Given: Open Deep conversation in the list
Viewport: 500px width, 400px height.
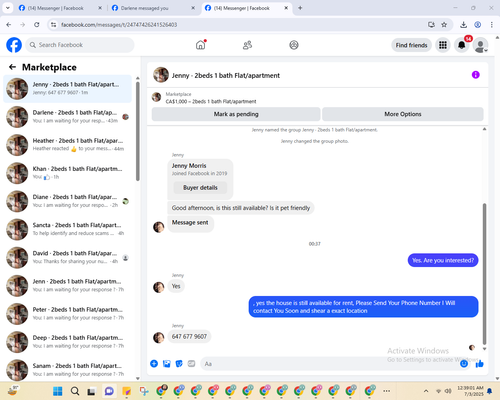Looking at the screenshot, I should pyautogui.click(x=67, y=342).
